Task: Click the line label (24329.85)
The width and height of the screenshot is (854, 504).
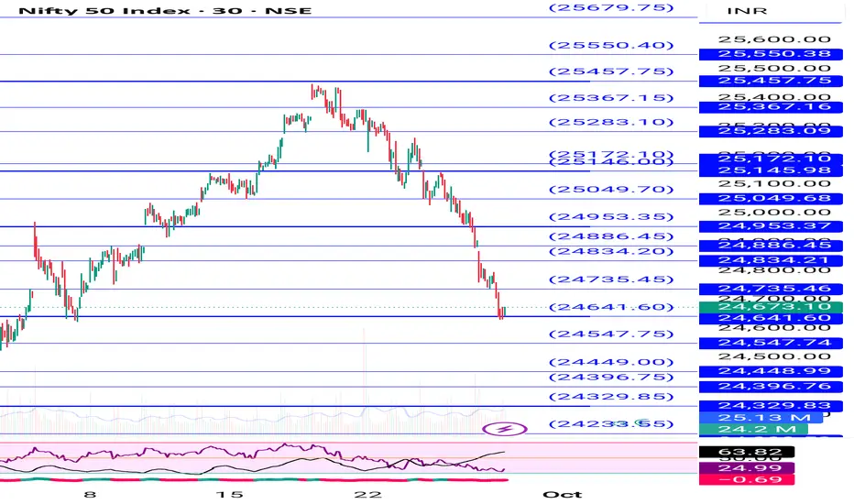Action: 611,397
